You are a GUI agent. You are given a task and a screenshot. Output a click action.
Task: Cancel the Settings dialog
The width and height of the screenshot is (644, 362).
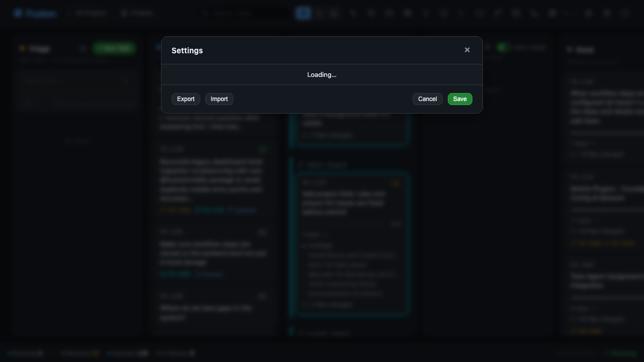click(427, 99)
